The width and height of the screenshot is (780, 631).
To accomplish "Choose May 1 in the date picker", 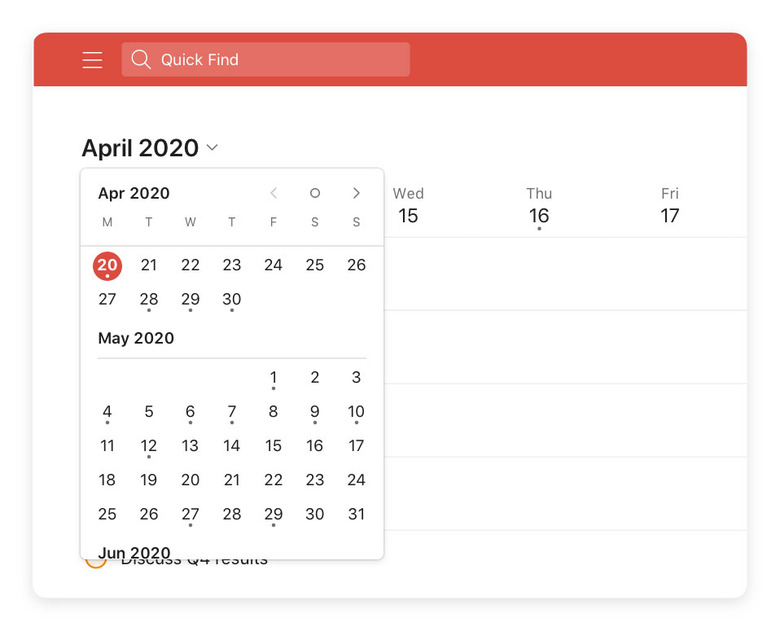I will click(x=273, y=378).
